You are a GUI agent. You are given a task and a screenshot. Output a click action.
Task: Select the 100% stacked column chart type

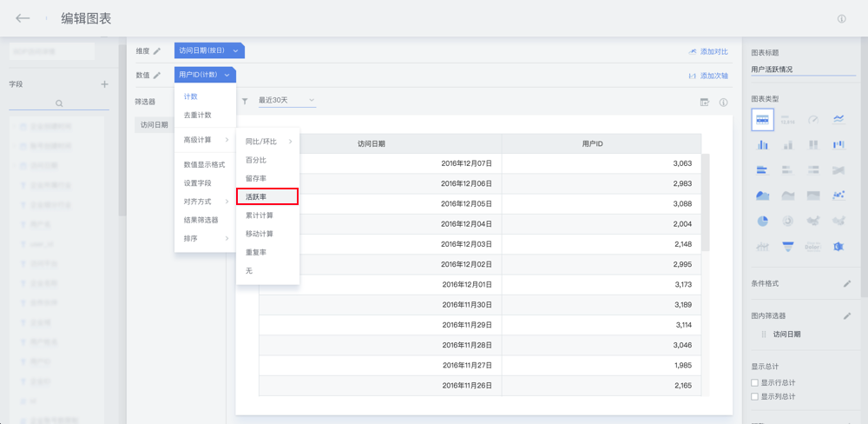[x=812, y=144]
